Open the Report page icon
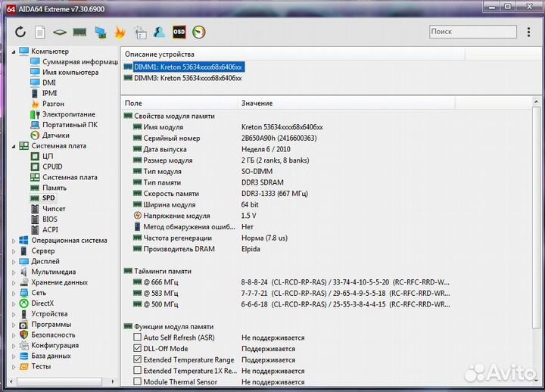545x392 pixels. click(x=40, y=32)
